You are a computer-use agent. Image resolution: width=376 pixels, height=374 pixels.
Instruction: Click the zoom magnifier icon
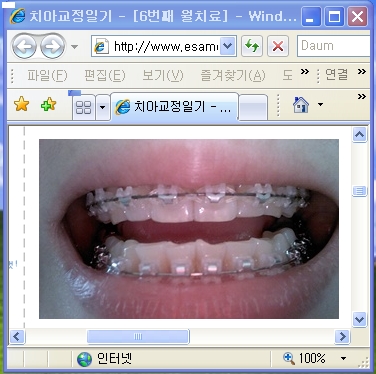point(289,359)
